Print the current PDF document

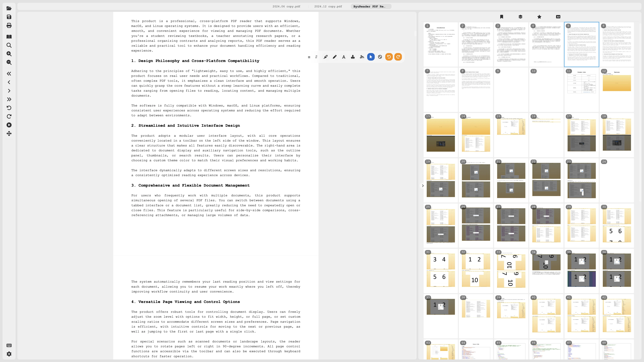pyautogui.click(x=9, y=26)
